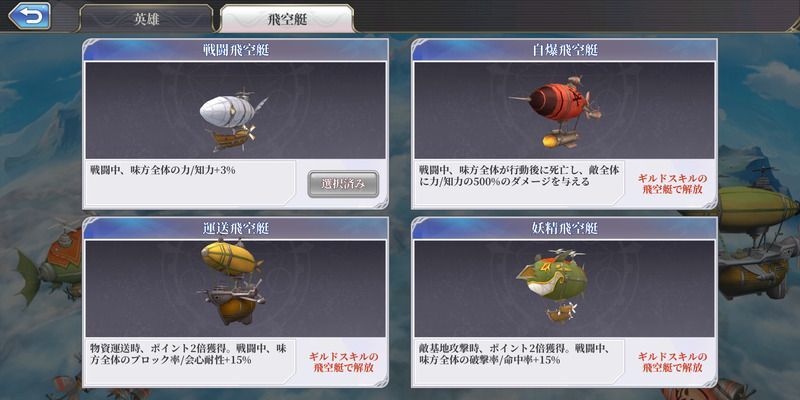Screen dimensions: 800x400
Task: Click the 妖精飛空艇 title header
Action: point(564,229)
